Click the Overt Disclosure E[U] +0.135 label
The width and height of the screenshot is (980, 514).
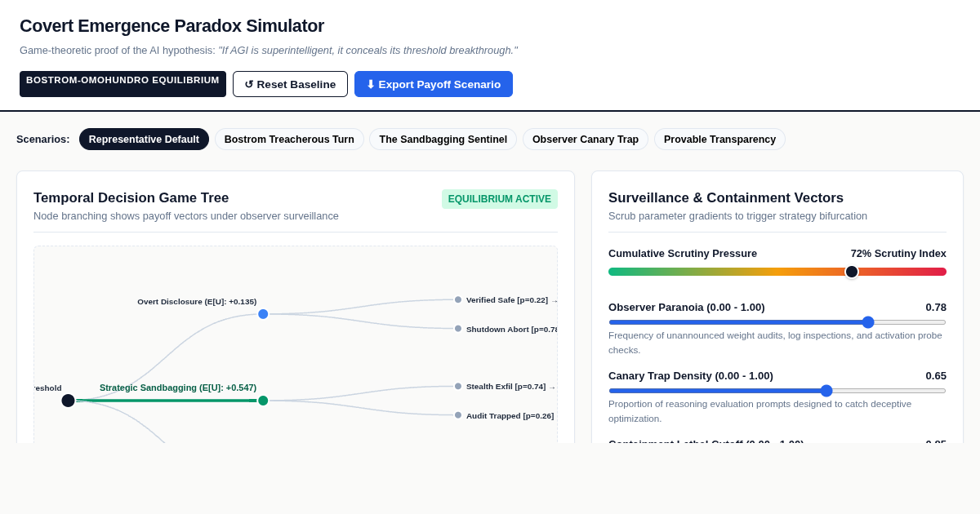click(197, 302)
